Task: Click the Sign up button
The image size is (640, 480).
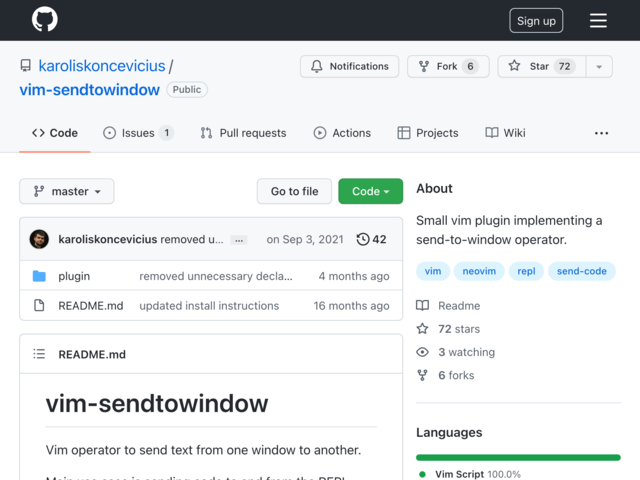Action: (x=536, y=20)
